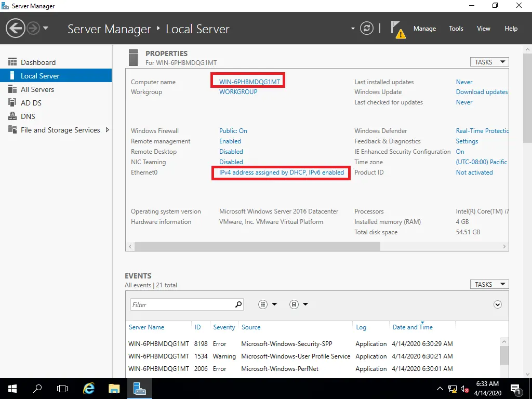Open Internet Explorer from the taskbar
The width and height of the screenshot is (532, 399).
[88, 389]
